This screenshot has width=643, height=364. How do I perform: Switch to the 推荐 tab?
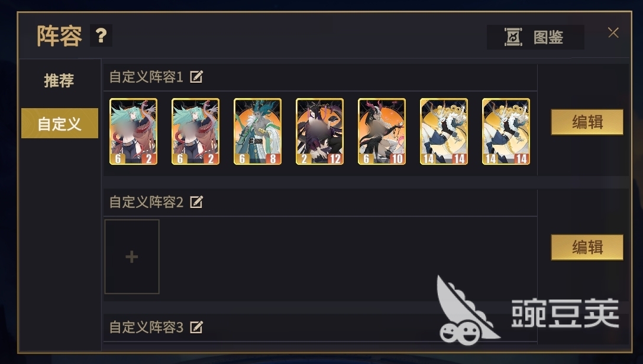coord(59,80)
